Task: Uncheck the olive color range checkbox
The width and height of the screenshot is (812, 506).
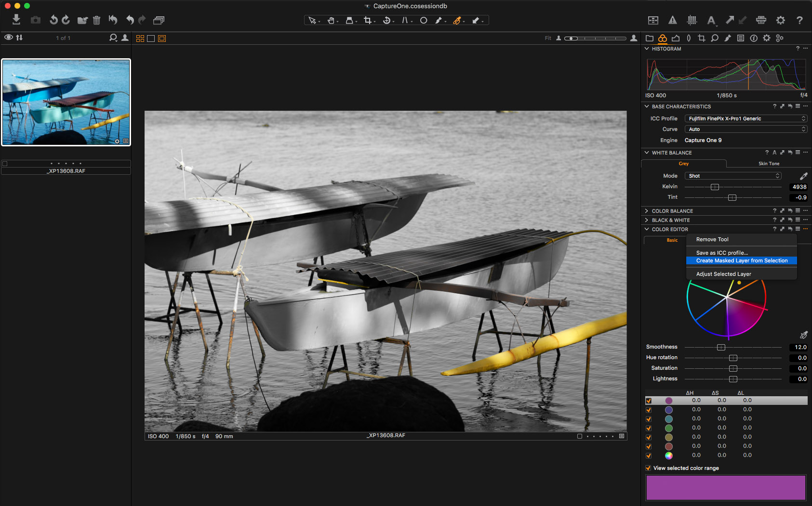Action: click(649, 437)
